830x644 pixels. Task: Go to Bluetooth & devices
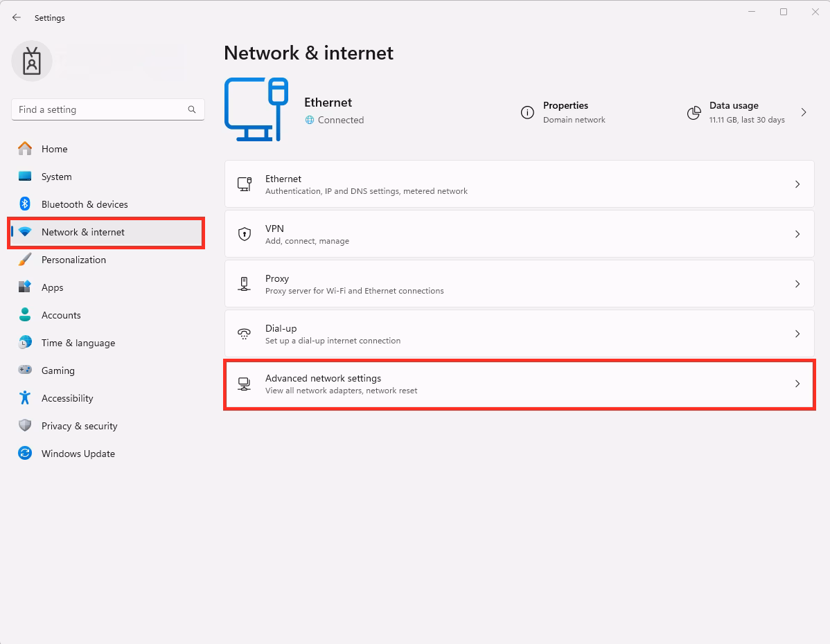coord(107,204)
